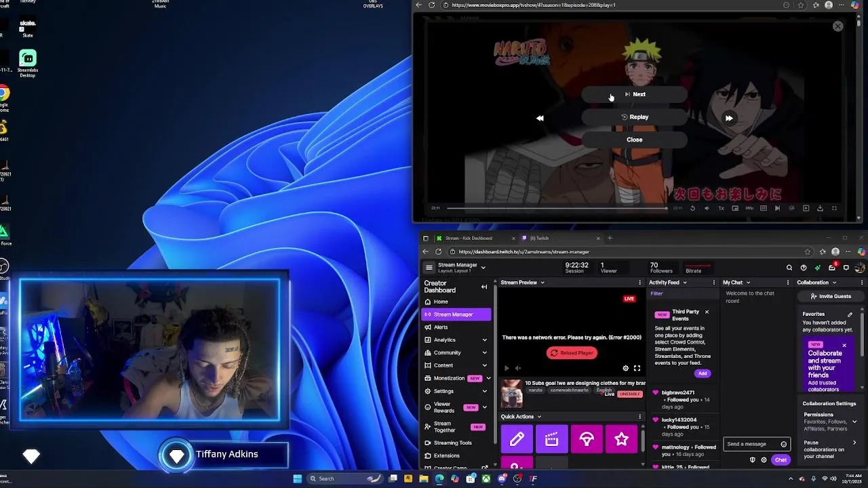Expand the Viewer Rewards sidebar section
The height and width of the screenshot is (488, 868).
coord(484,407)
